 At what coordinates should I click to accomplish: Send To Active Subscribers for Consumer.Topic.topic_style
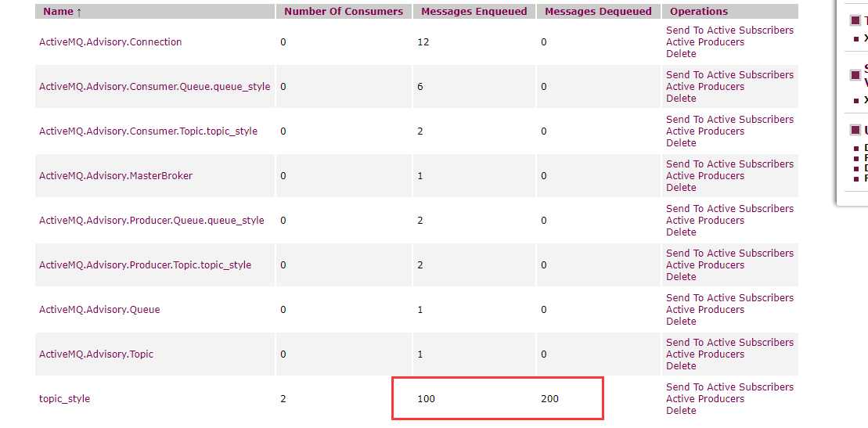pos(729,120)
